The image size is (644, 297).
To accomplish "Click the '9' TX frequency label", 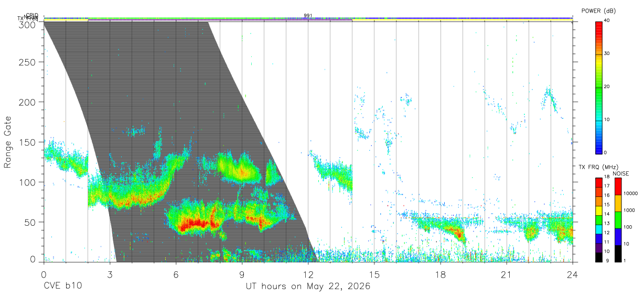I will click(607, 260).
